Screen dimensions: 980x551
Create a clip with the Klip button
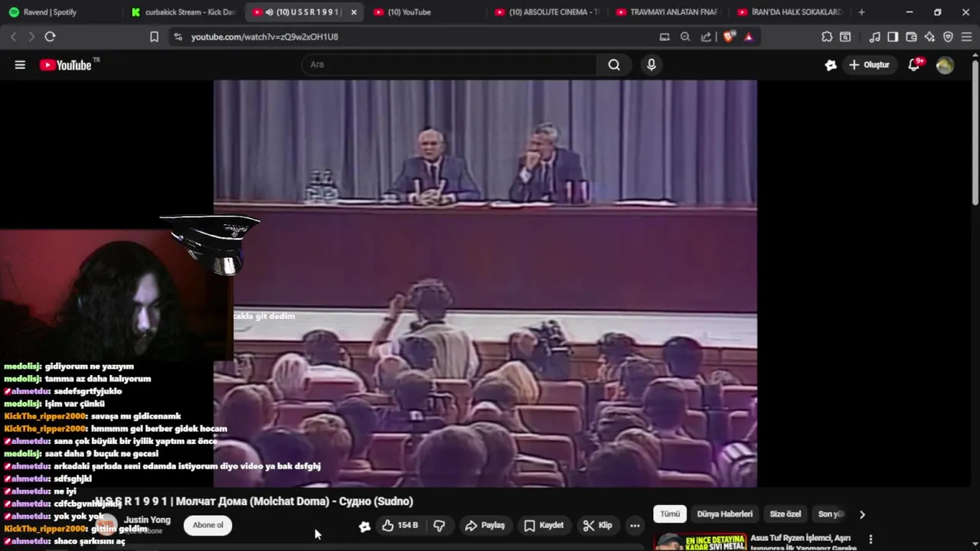[x=597, y=526]
